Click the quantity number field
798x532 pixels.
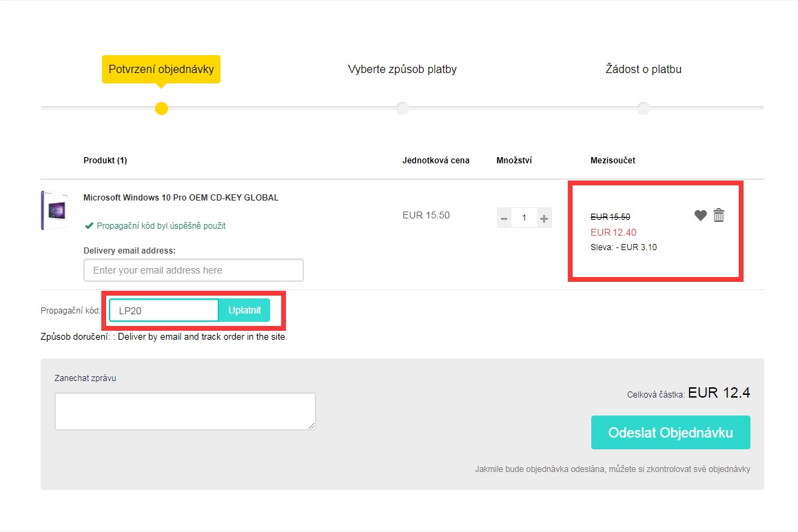pos(524,218)
